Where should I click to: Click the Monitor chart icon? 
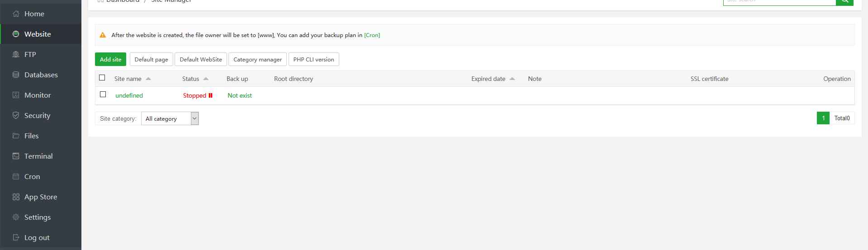pos(16,95)
